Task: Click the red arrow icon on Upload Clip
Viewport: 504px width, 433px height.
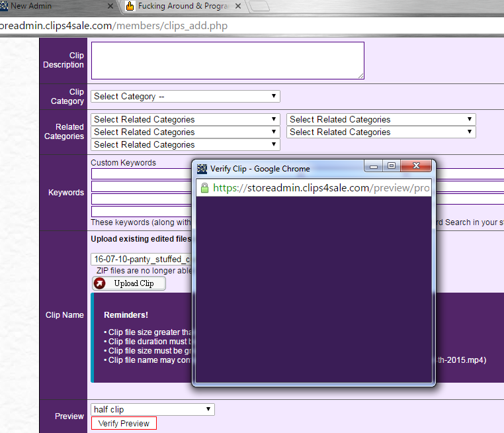Action: pyautogui.click(x=99, y=283)
